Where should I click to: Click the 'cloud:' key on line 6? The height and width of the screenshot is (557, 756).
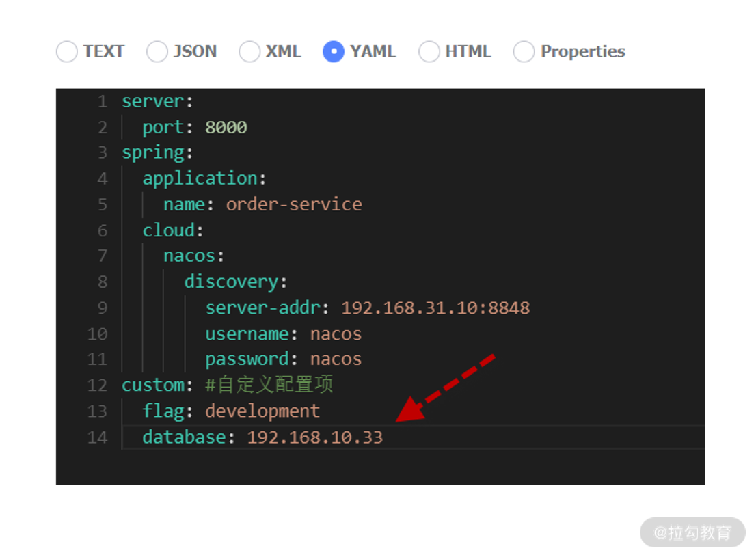point(173,230)
